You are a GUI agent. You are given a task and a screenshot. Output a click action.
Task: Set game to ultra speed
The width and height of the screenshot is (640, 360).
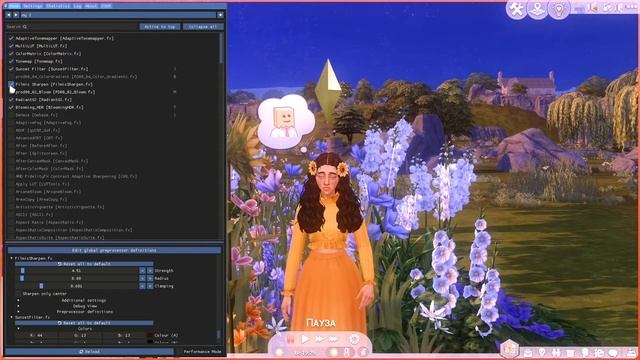(333, 339)
